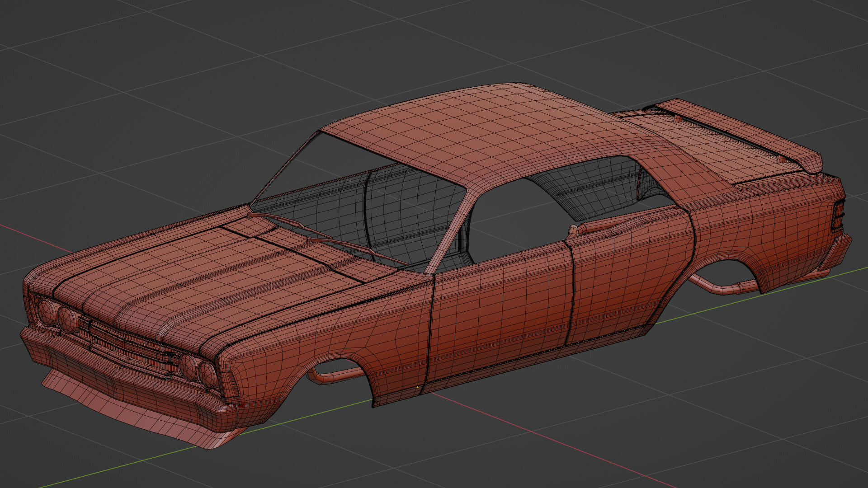
Task: Click the orange origin dot near rocker panel
Action: 417,387
